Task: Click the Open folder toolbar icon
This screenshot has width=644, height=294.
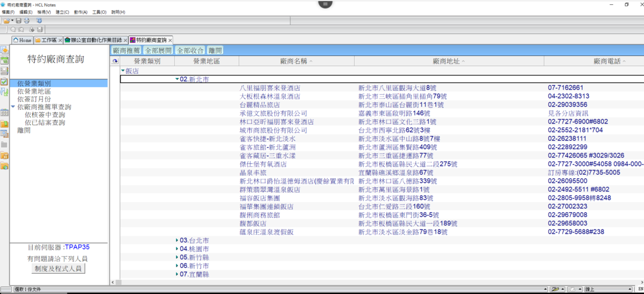Action: [x=6, y=21]
